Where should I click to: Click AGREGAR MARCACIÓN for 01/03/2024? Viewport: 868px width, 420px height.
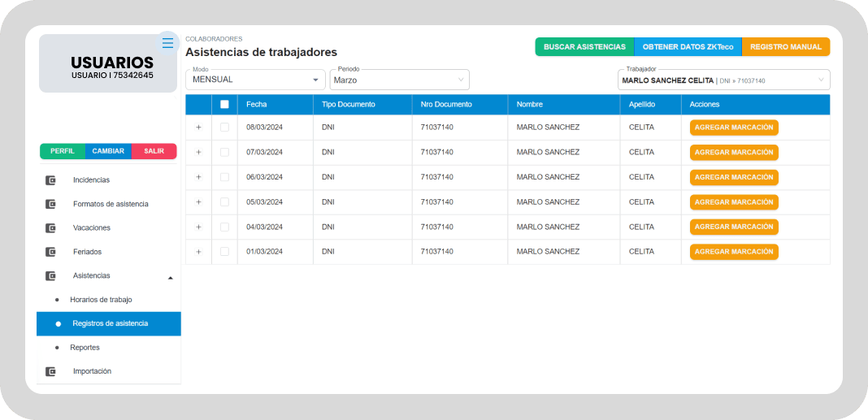734,252
